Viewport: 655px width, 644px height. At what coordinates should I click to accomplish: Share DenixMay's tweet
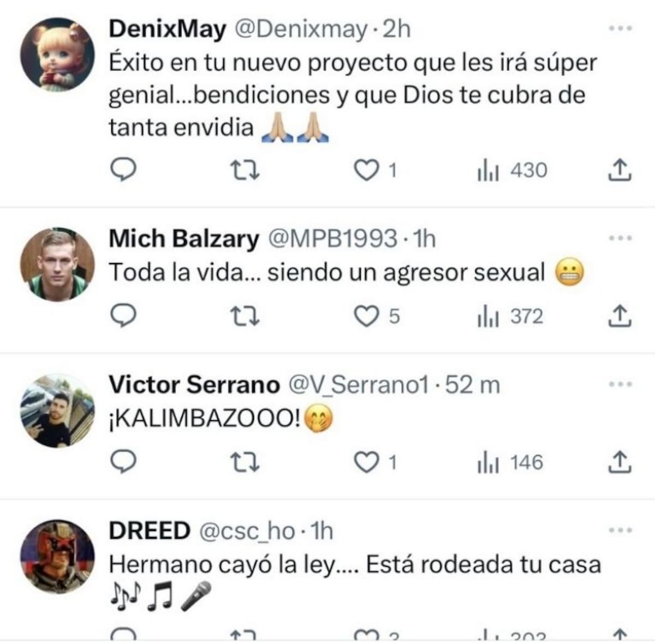[x=620, y=170]
